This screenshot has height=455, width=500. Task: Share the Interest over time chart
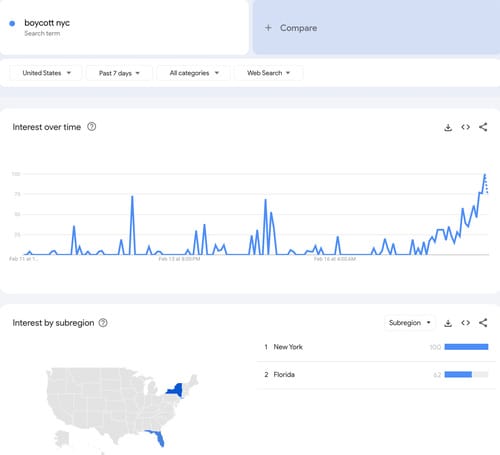483,127
